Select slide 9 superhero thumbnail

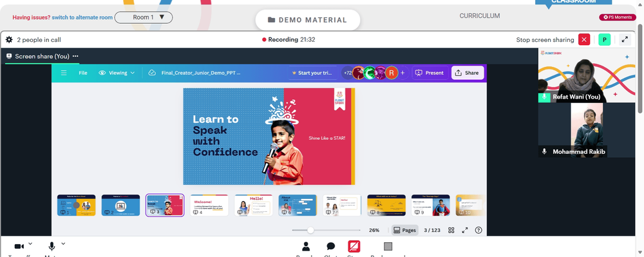(431, 205)
